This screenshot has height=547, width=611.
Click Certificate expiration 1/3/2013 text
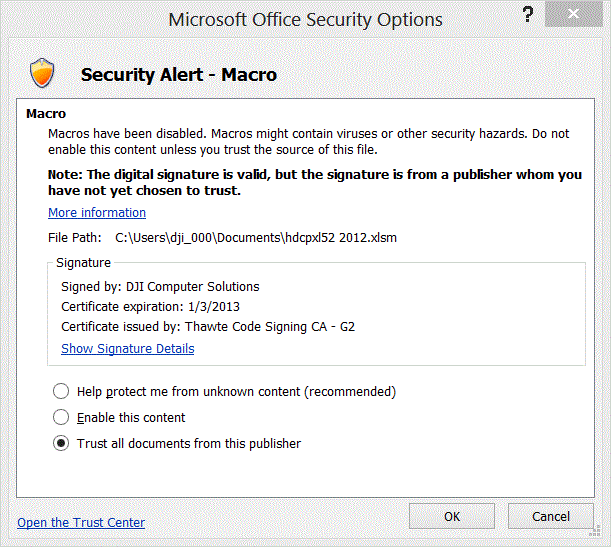150,307
